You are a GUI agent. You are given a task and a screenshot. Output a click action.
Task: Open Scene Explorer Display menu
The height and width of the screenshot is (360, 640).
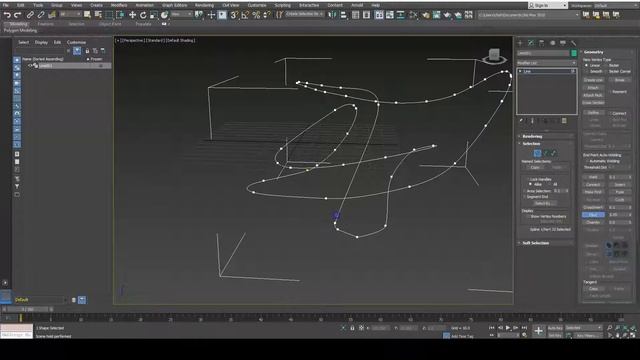41,42
